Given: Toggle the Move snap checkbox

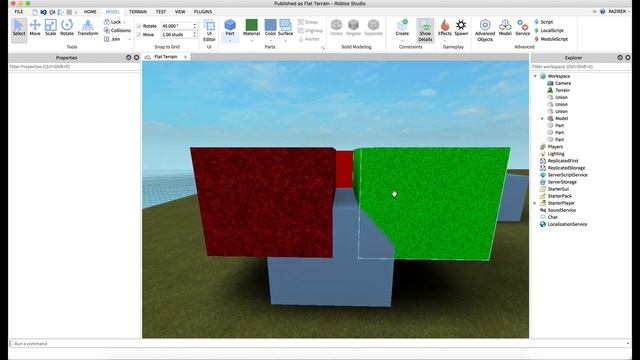Looking at the screenshot, I should click(139, 35).
